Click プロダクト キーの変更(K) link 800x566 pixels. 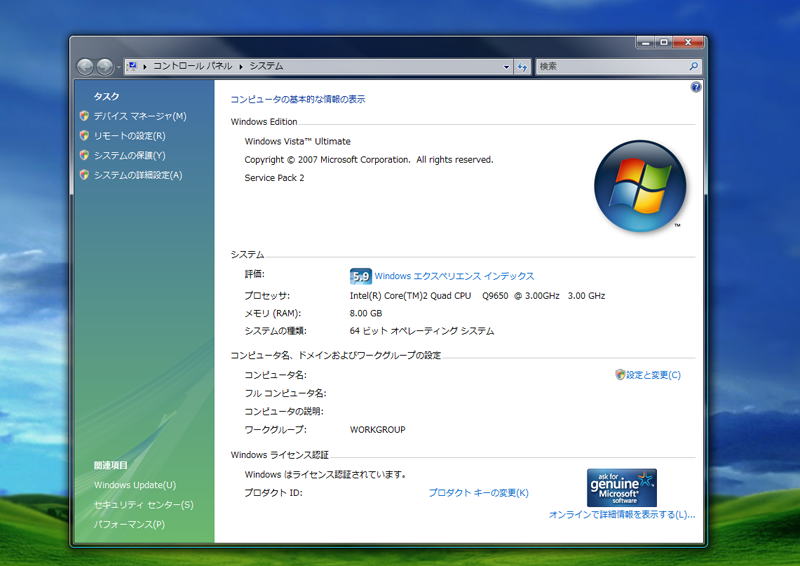(x=479, y=493)
